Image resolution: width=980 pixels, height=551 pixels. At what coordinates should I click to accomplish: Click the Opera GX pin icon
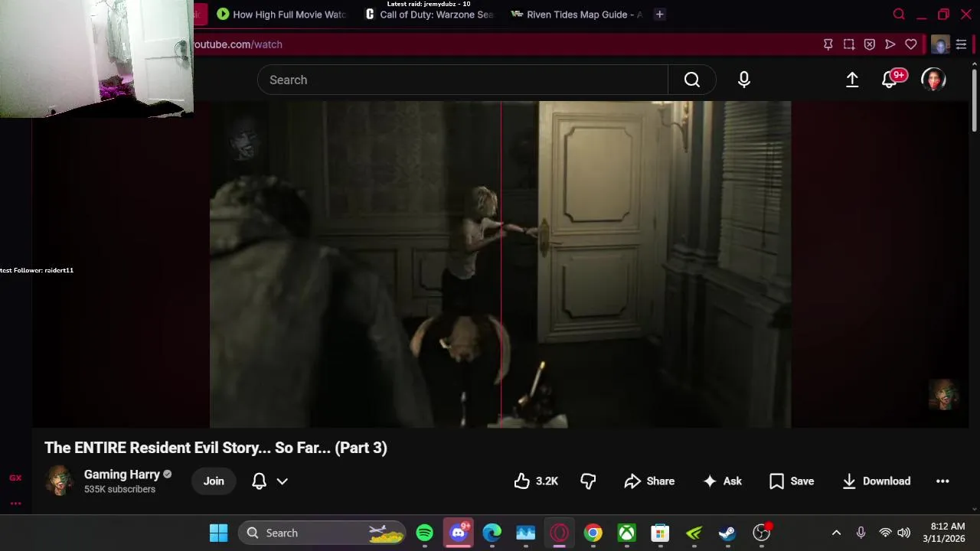tap(828, 44)
